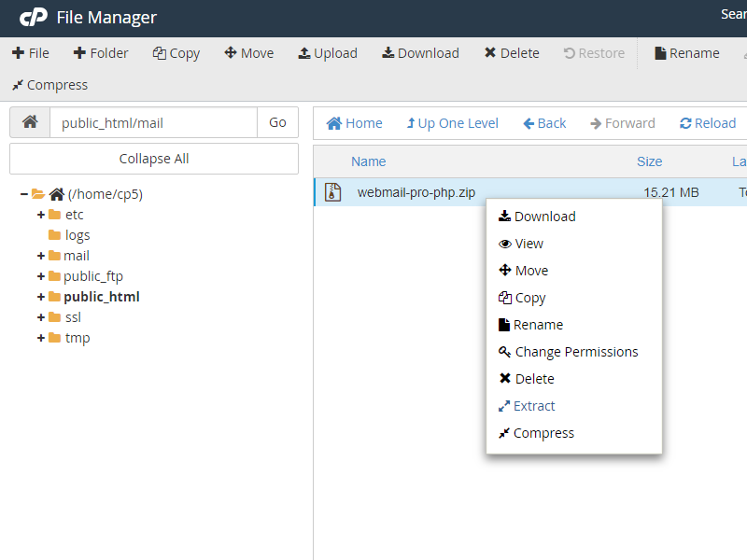Select the Compress icon in the toolbar

coord(49,85)
